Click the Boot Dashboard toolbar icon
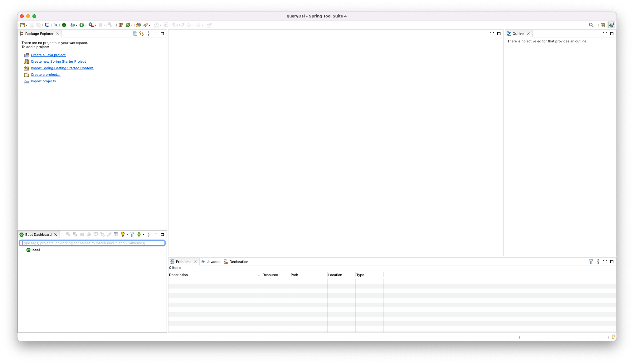Screen dimensions: 634x364 64,25
